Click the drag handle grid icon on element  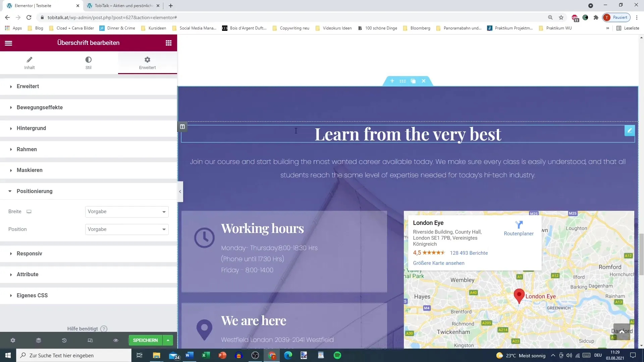[402, 81]
